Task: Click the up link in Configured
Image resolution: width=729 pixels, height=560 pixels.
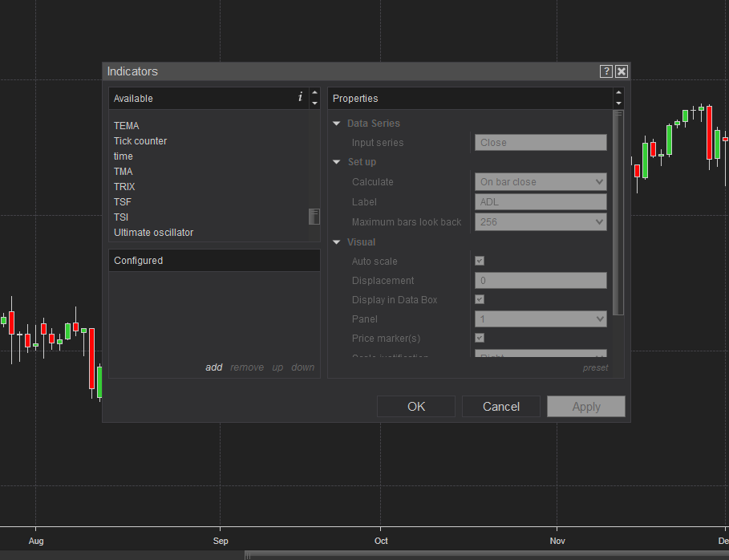Action: [x=277, y=367]
